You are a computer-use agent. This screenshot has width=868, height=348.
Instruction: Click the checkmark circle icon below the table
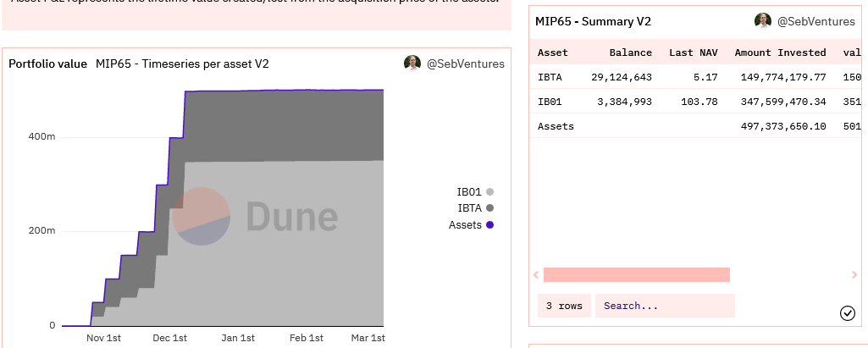click(x=848, y=313)
